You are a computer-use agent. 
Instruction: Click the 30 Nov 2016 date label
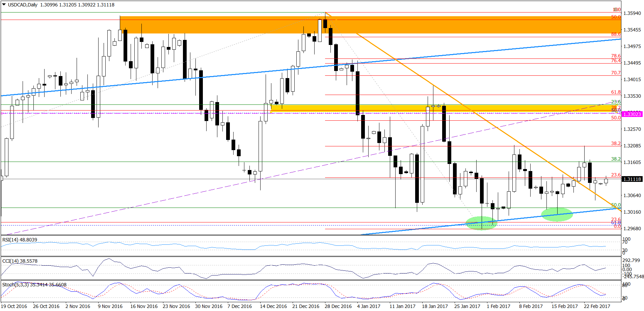click(209, 306)
